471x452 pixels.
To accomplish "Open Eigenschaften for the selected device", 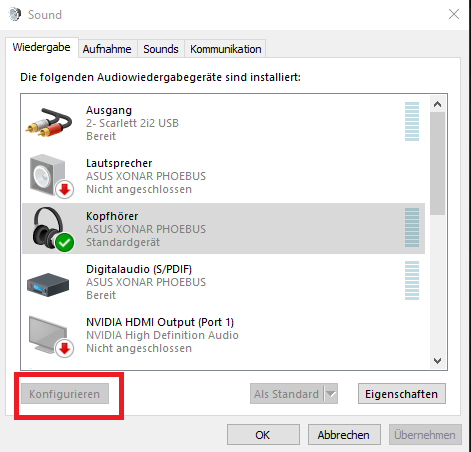I will tap(402, 394).
